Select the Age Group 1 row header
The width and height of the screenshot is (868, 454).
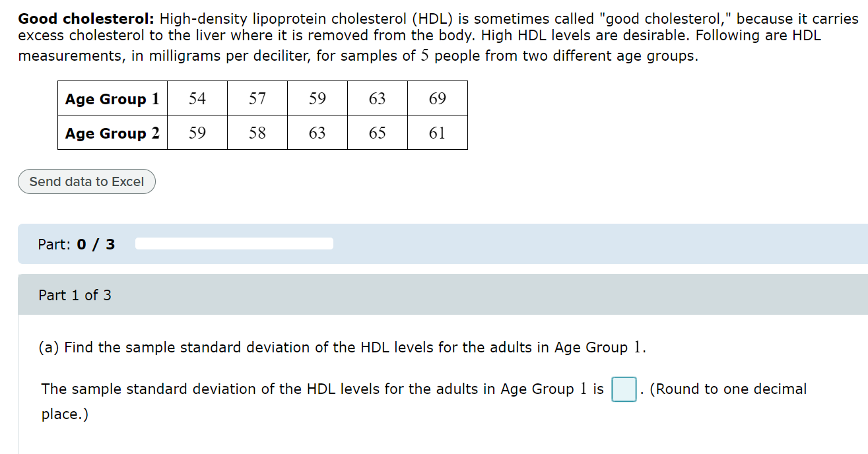pyautogui.click(x=112, y=98)
